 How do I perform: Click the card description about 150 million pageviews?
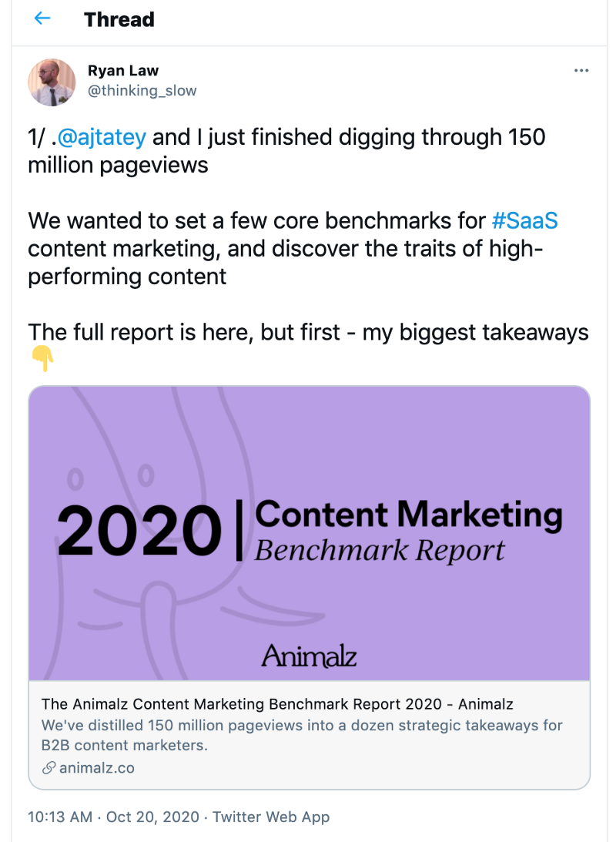(302, 735)
